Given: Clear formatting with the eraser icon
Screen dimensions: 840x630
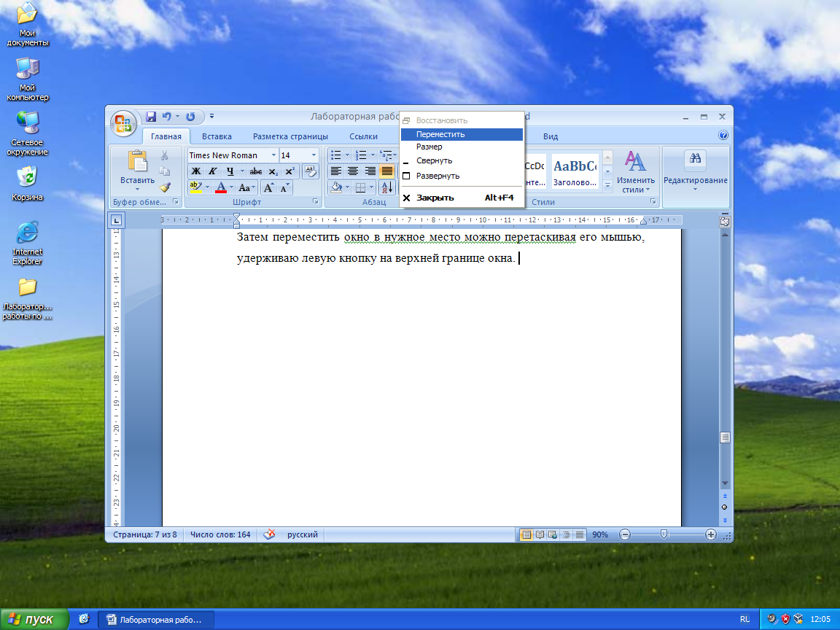Looking at the screenshot, I should click(x=310, y=171).
